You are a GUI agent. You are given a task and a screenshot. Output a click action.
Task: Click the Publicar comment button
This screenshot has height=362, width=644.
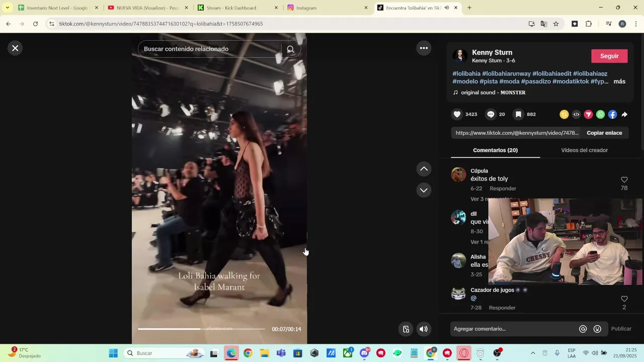tap(621, 329)
